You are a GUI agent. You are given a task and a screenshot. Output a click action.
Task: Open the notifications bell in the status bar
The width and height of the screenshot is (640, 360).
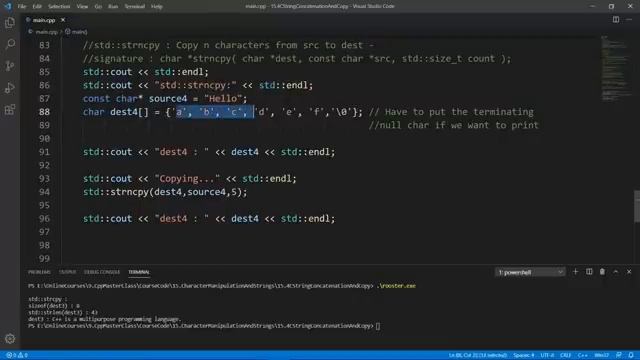tap(631, 355)
